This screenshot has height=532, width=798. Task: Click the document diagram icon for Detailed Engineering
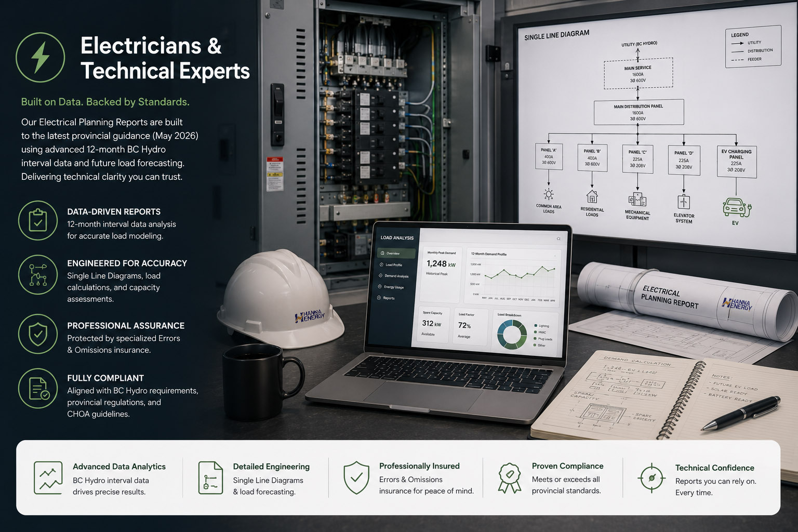[x=210, y=477]
